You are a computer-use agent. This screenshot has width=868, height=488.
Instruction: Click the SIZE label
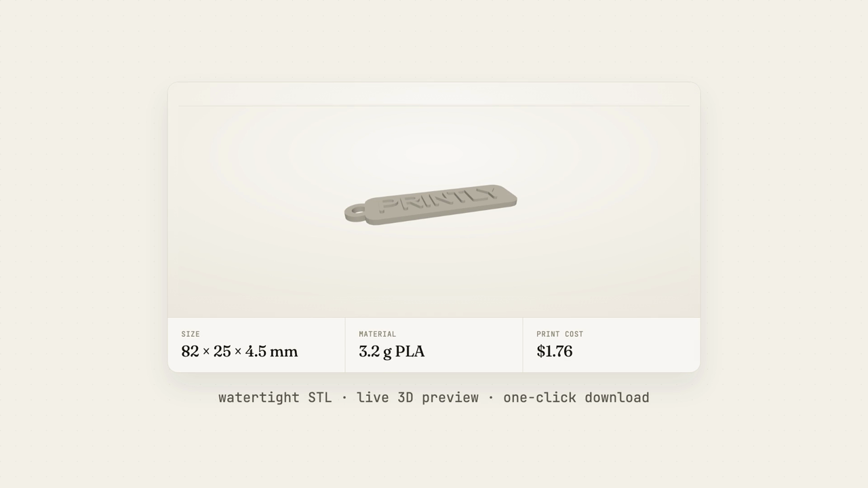[x=191, y=334]
